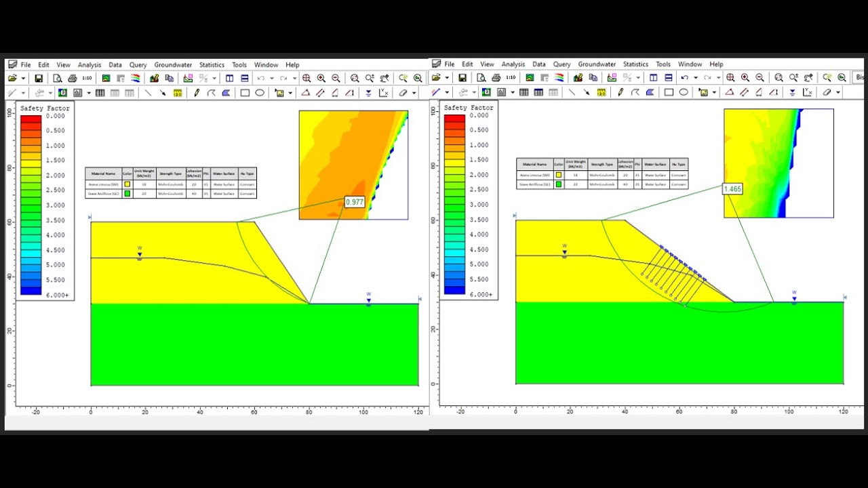Click zoomed contour inset in left window

pyautogui.click(x=353, y=165)
